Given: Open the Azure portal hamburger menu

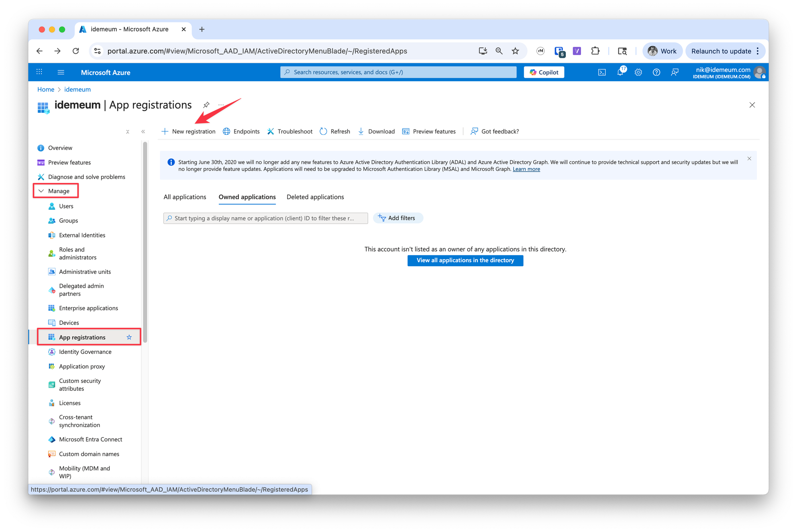Looking at the screenshot, I should [61, 72].
